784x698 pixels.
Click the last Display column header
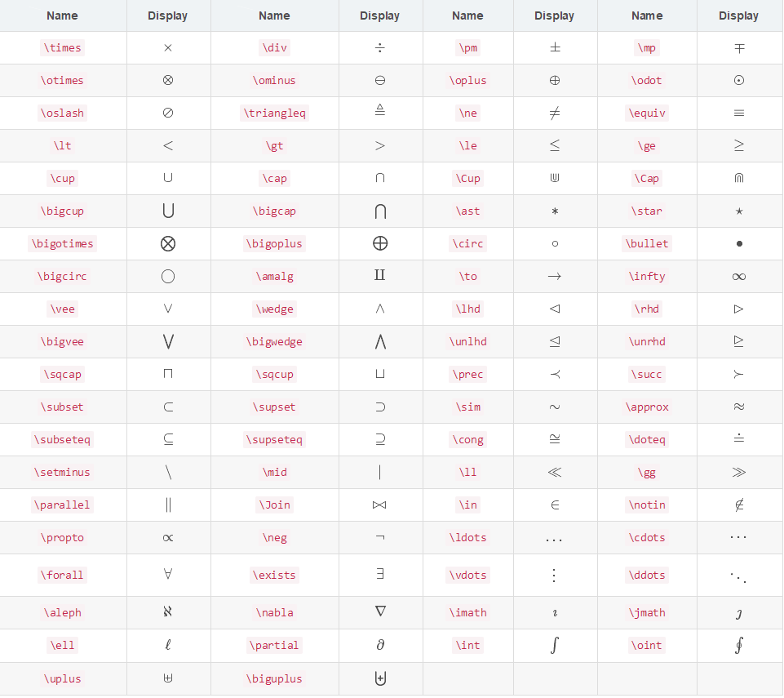pos(738,16)
